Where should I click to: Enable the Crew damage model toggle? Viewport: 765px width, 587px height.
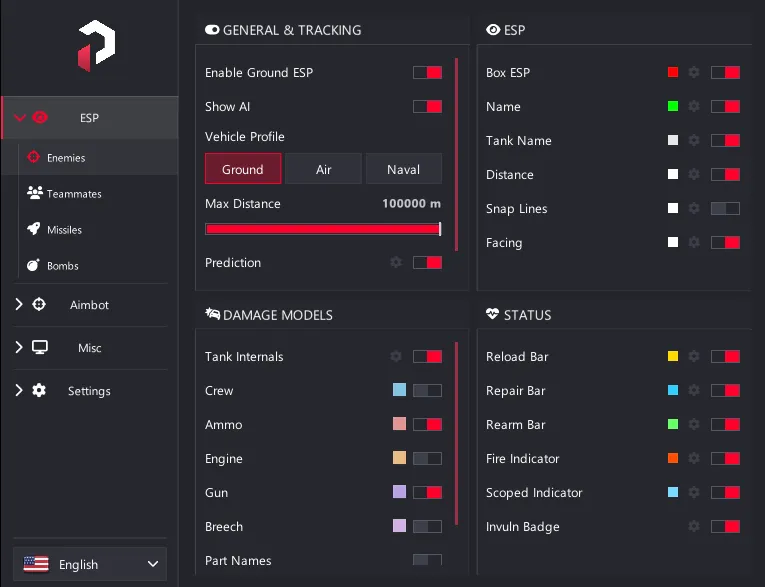point(427,390)
